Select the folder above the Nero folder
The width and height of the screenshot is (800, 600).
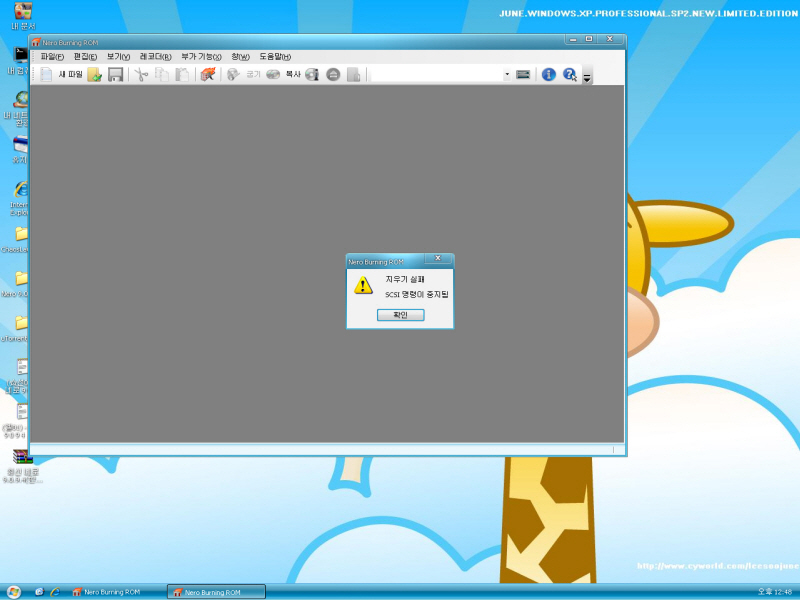coord(16,239)
